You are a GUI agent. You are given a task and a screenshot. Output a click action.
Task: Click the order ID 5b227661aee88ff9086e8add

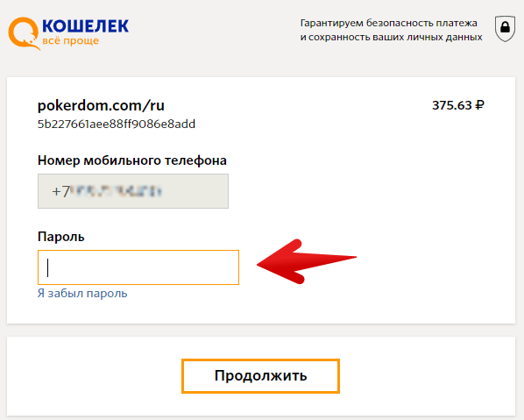pyautogui.click(x=117, y=124)
